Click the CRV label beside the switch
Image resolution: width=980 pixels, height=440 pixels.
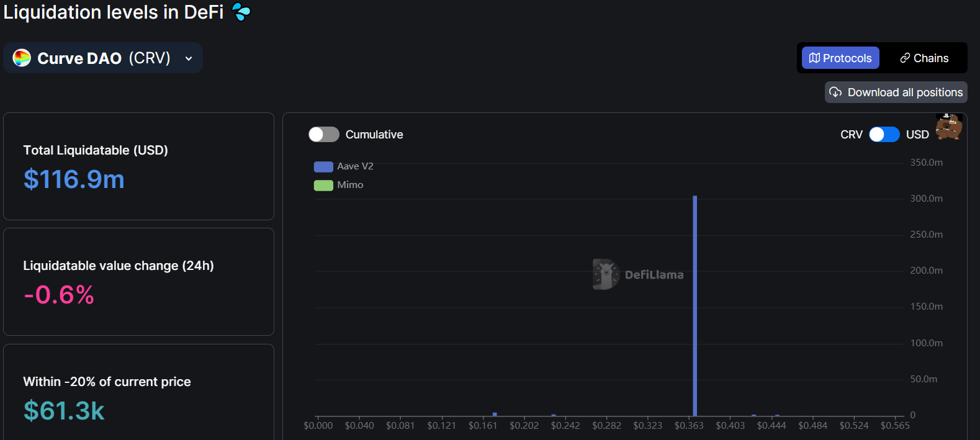[852, 135]
